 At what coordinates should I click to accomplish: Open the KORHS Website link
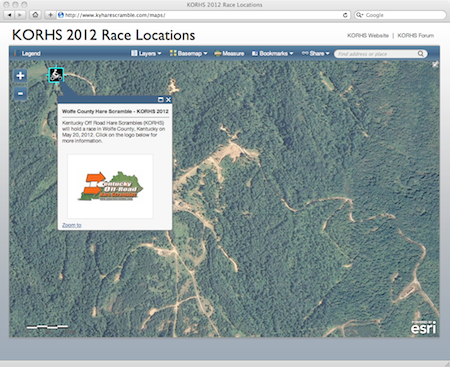pyautogui.click(x=368, y=35)
